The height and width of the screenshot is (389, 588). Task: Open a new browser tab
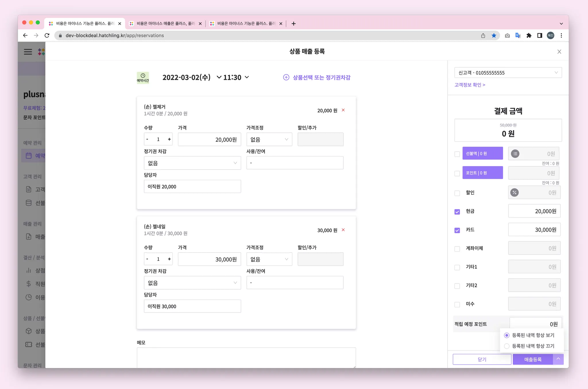[293, 24]
